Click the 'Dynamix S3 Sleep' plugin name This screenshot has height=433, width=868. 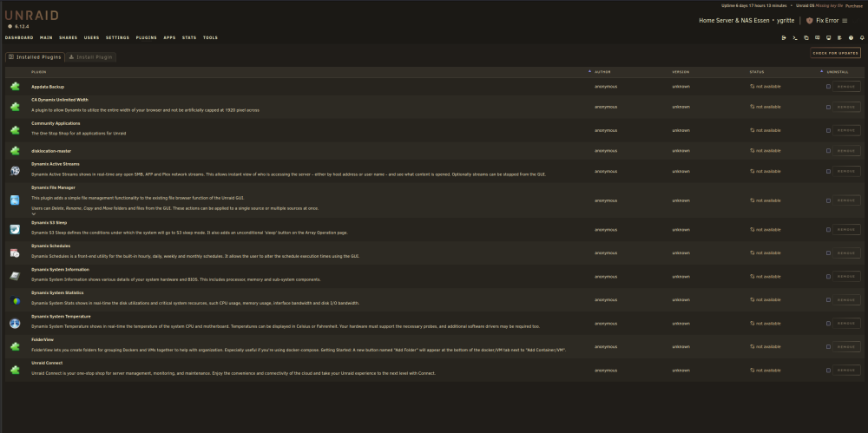tap(49, 223)
